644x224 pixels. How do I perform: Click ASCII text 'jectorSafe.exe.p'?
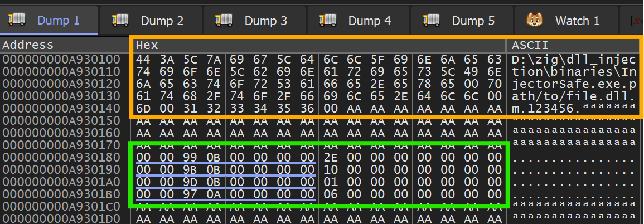(573, 84)
